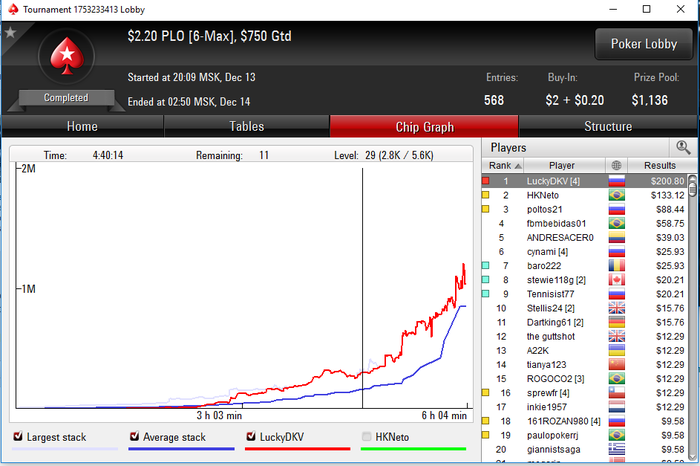Click Chile flag beside sprewfr
Image resolution: width=700 pixels, height=466 pixels.
pos(617,393)
